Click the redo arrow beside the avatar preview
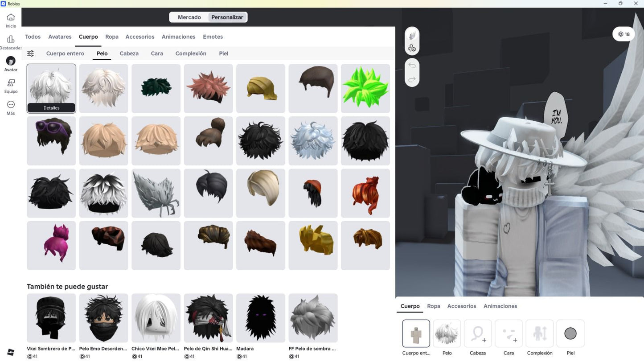Viewport: 644px width, 362px height. tap(412, 79)
